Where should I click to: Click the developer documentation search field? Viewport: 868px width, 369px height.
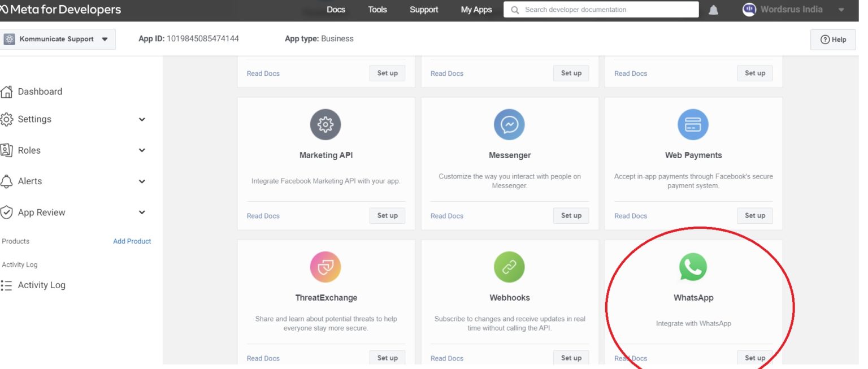point(601,9)
